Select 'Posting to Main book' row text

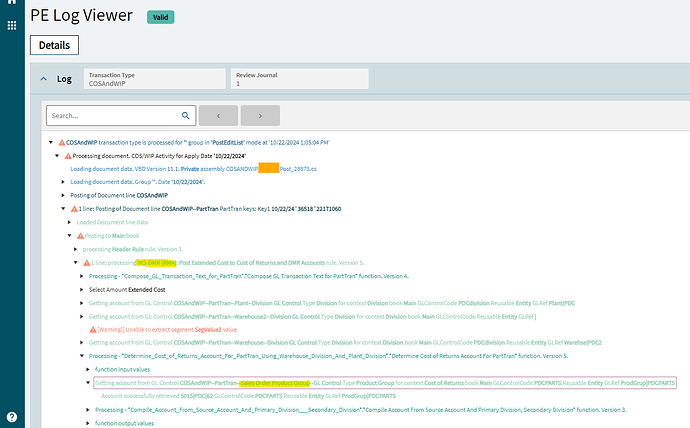112,236
